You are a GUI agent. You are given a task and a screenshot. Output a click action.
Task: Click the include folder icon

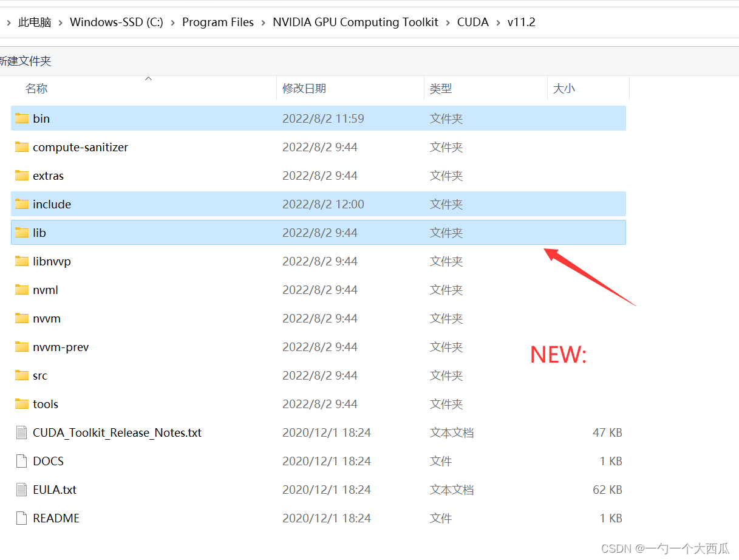[x=22, y=204]
